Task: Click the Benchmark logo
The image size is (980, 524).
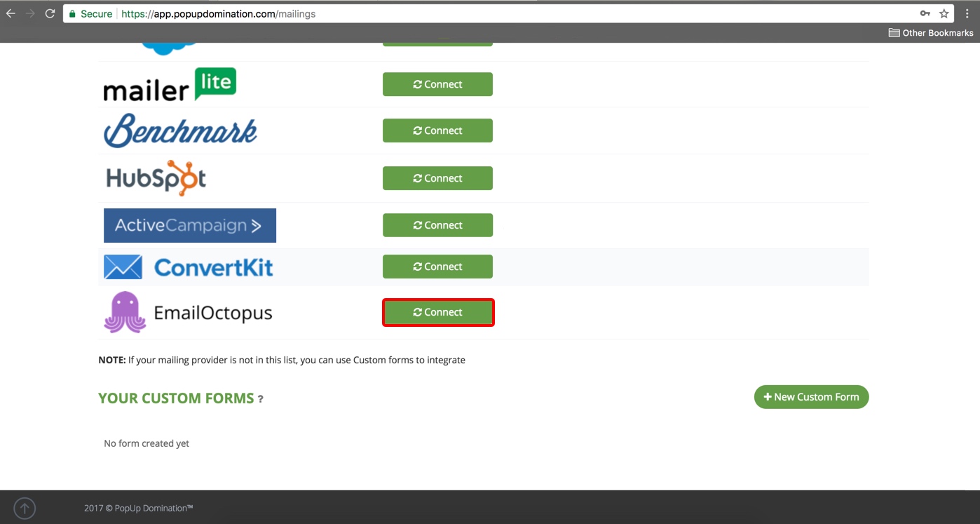Action: (x=181, y=130)
